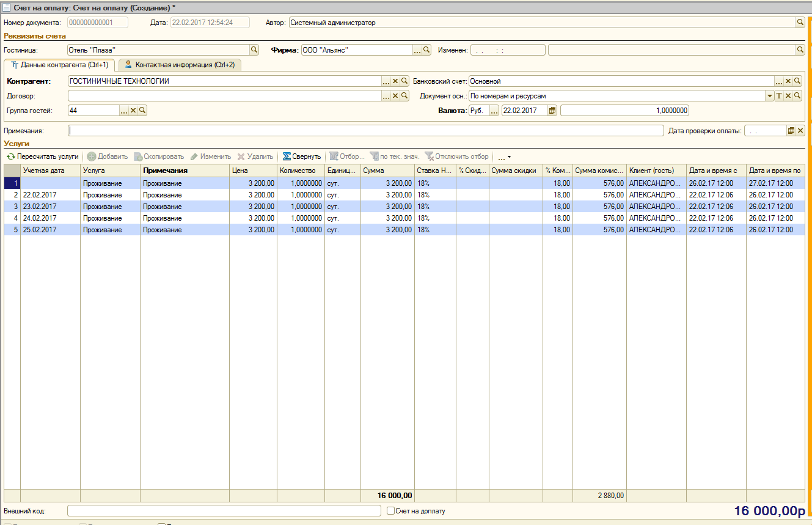Click into the Примечания text field
This screenshot has width=812, height=525.
(x=365, y=131)
